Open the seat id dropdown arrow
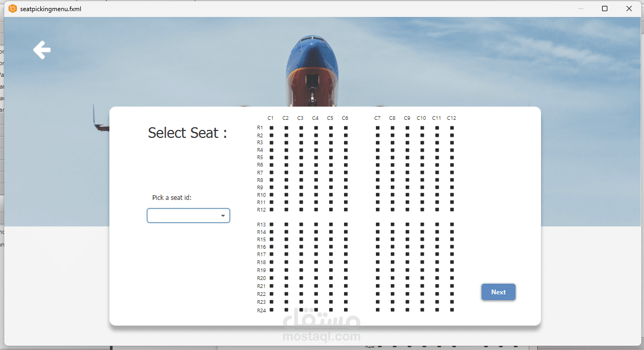This screenshot has width=644, height=350. tap(223, 216)
